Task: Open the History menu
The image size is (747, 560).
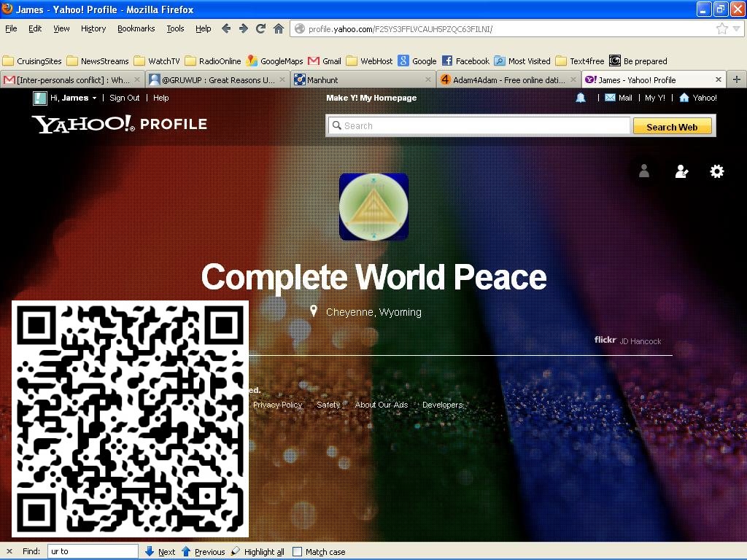Action: pyautogui.click(x=93, y=28)
